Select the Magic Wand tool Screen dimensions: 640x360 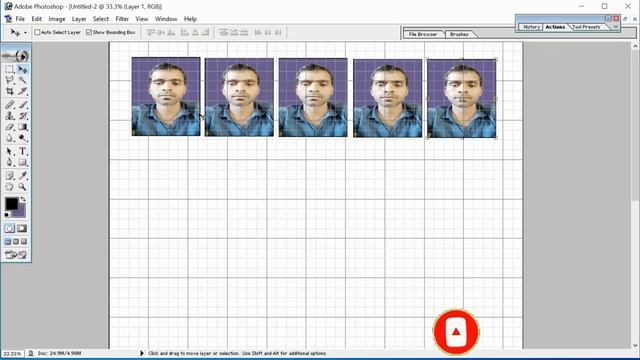pyautogui.click(x=22, y=80)
